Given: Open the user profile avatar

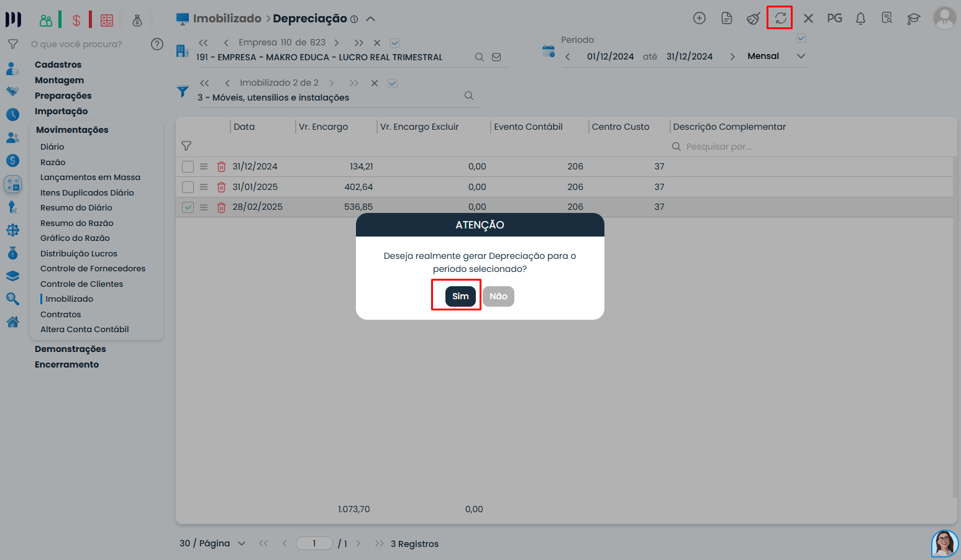Looking at the screenshot, I should click(x=944, y=18).
